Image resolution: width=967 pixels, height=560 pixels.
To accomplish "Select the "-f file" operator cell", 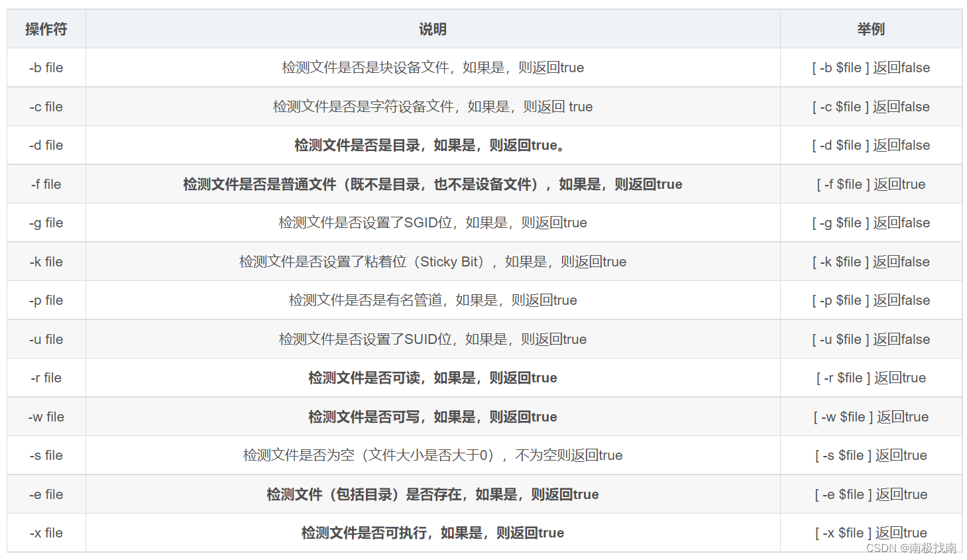I will [46, 184].
